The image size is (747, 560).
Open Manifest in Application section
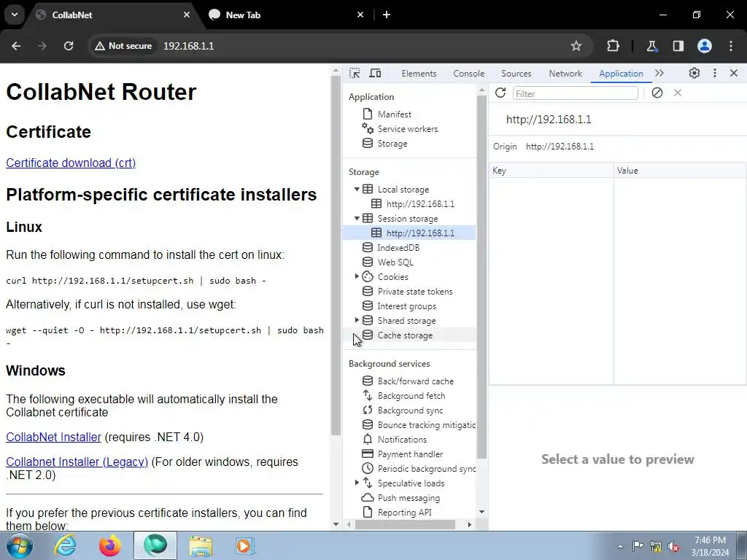394,114
